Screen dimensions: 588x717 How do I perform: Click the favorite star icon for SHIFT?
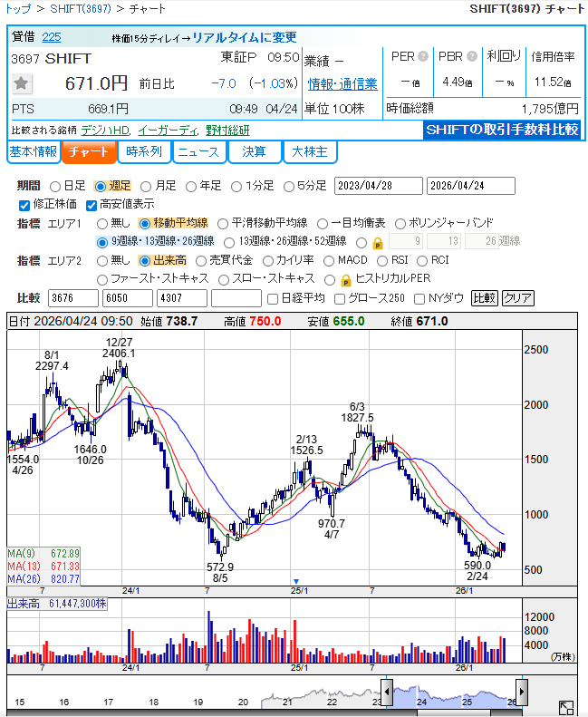click(x=21, y=83)
